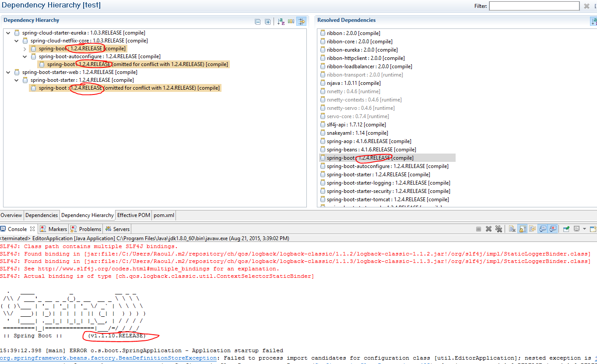The height and width of the screenshot is (364, 597).
Task: Toggle Scroll Lock in the Console
Action: (x=523, y=229)
